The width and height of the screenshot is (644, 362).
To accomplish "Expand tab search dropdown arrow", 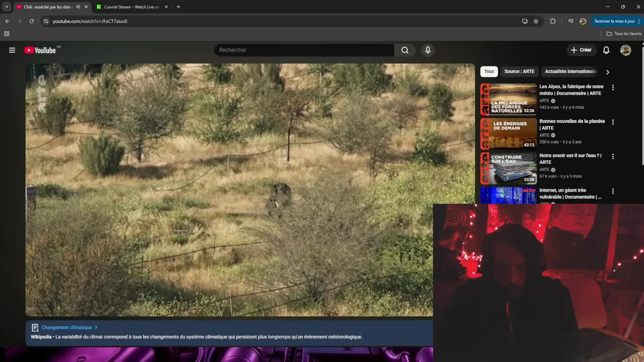I will tap(7, 7).
